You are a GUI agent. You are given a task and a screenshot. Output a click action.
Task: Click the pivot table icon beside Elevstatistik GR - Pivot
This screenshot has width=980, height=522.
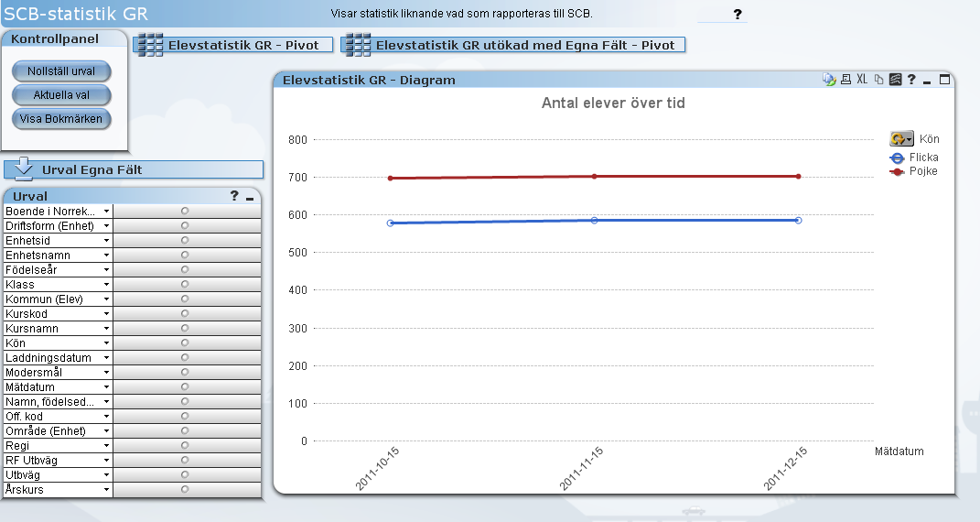pyautogui.click(x=150, y=45)
